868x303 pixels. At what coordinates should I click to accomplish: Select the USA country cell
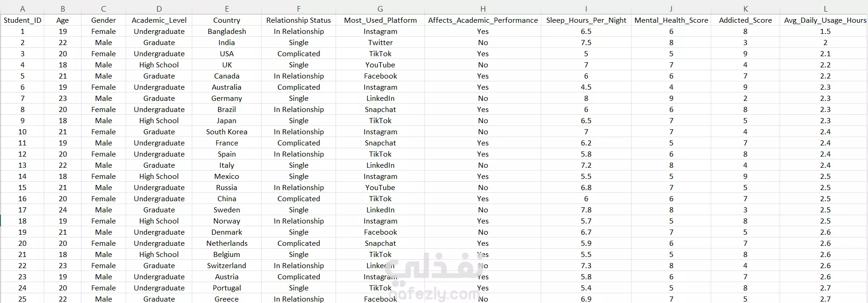[227, 53]
